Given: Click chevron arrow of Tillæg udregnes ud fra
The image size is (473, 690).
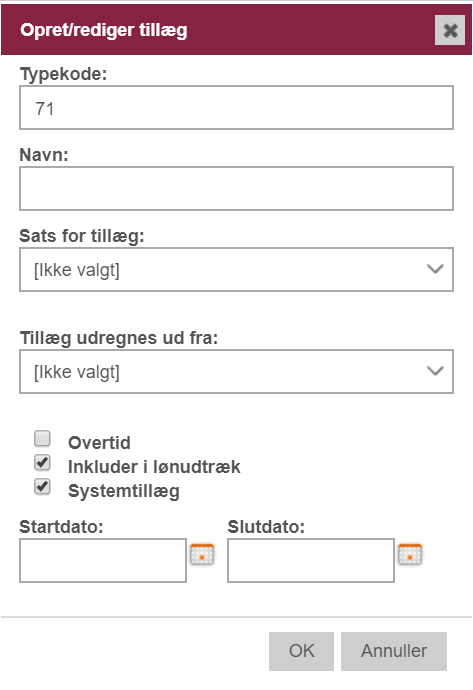Looking at the screenshot, I should pos(435,371).
